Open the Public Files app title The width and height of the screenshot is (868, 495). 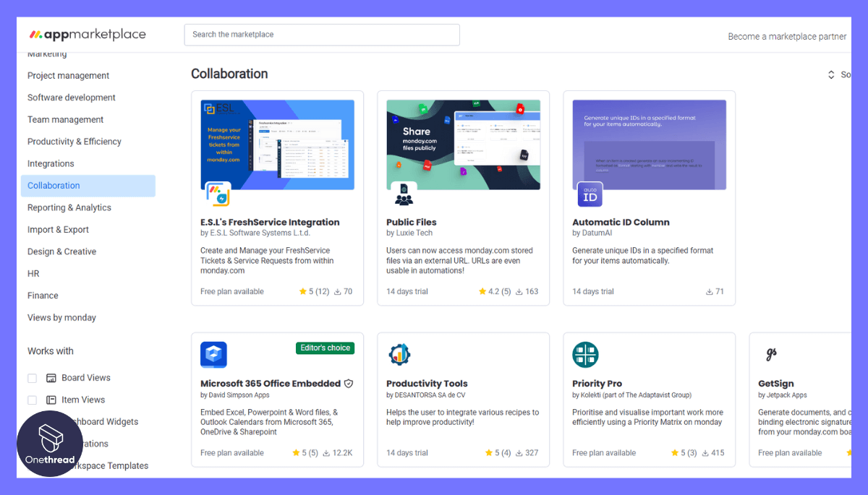click(x=412, y=222)
